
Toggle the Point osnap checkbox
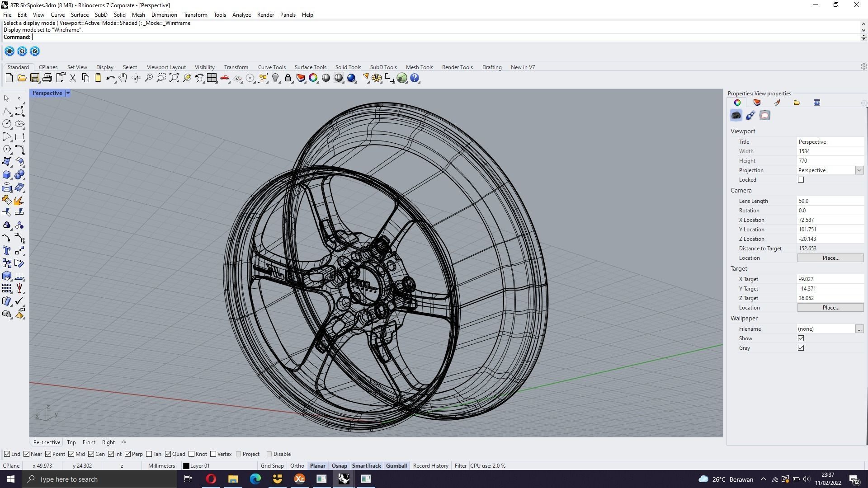[48, 454]
